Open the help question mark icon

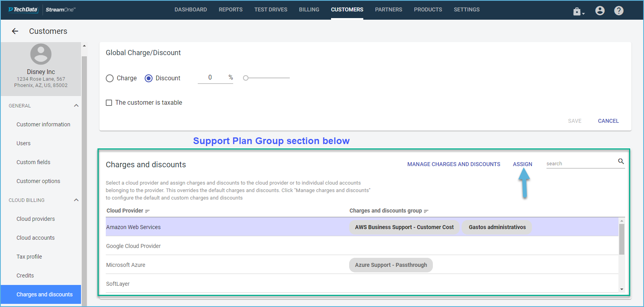[x=619, y=11]
